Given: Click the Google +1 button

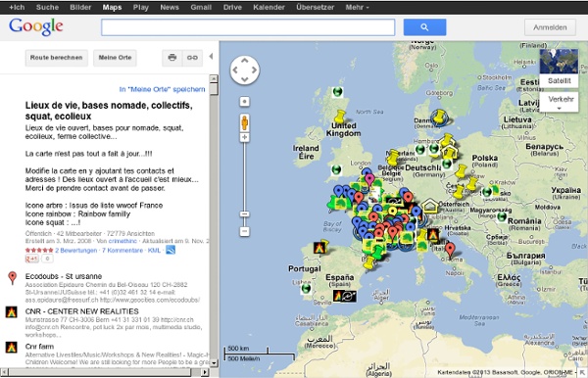Looking at the screenshot, I should (32, 259).
